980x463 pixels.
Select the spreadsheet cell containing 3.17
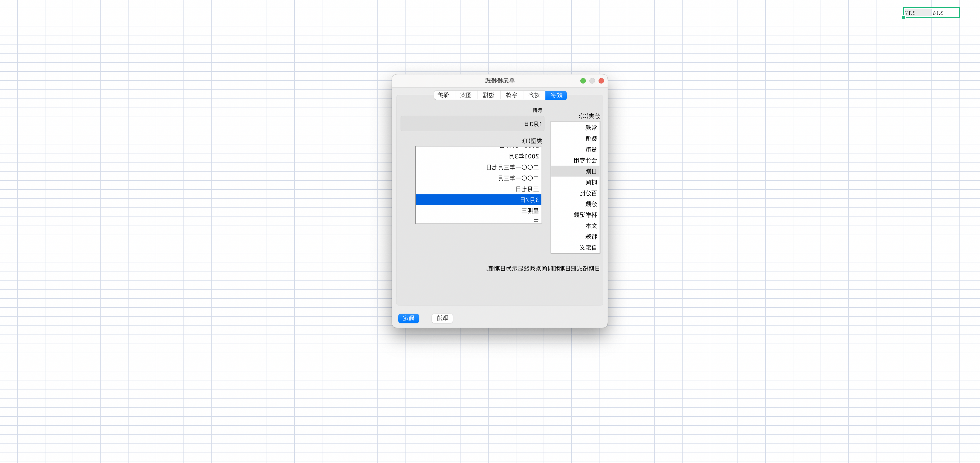click(918, 12)
